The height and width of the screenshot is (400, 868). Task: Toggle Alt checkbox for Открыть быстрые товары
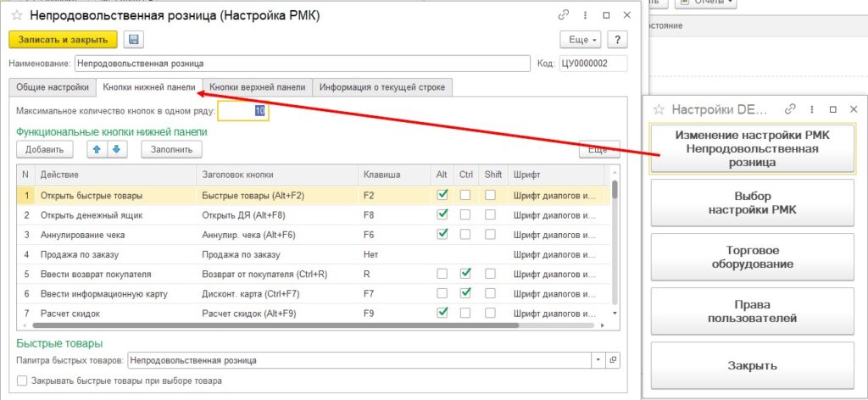point(442,194)
